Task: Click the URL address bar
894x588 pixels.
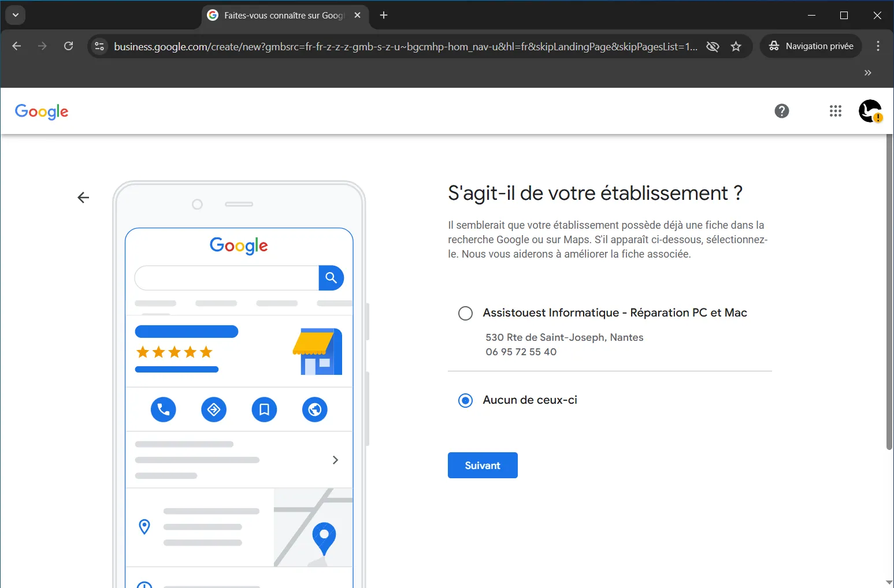Action: coord(405,47)
